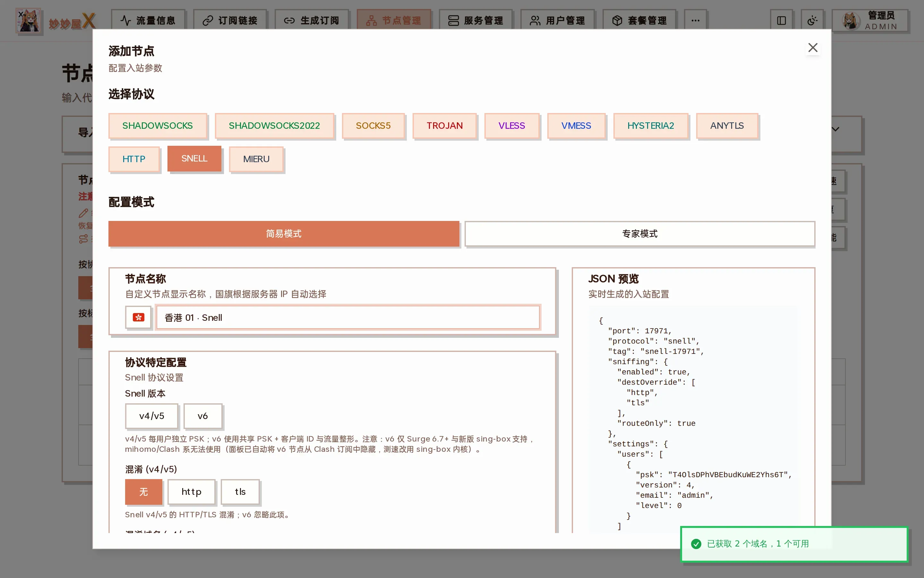Screen dimensions: 924x578
Task: Select the HYSTERIA2 protocol
Action: [651, 126]
